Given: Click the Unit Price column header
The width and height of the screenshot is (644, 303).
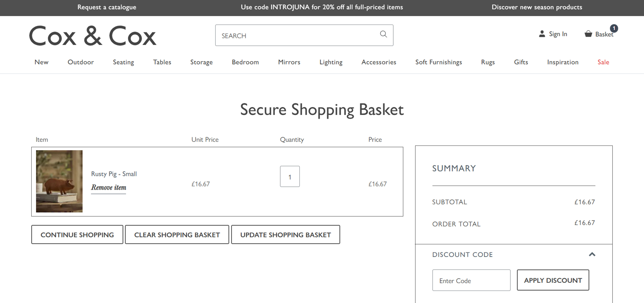Looking at the screenshot, I should pos(205,140).
